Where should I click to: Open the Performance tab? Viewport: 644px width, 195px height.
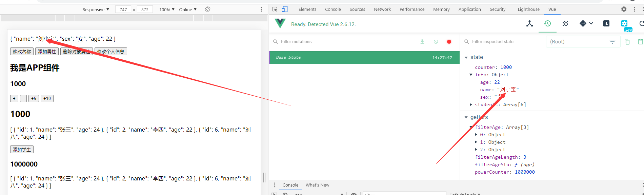pyautogui.click(x=412, y=9)
